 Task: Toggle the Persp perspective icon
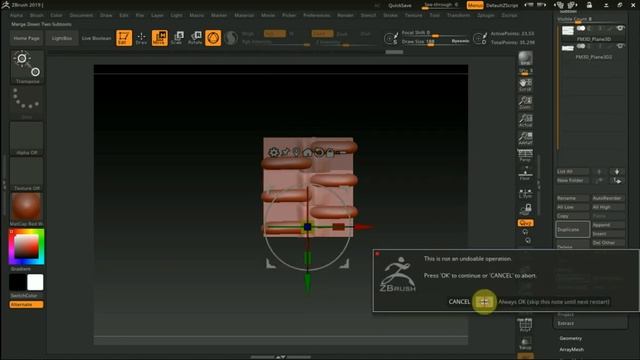point(525,156)
